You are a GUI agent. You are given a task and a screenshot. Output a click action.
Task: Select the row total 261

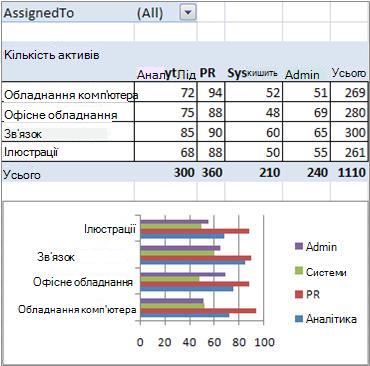pos(355,152)
